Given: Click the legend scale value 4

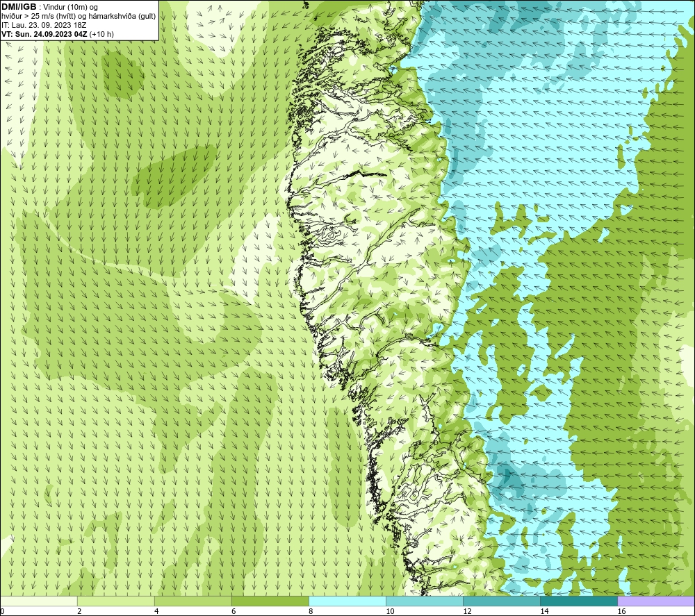Looking at the screenshot, I should point(156,612).
